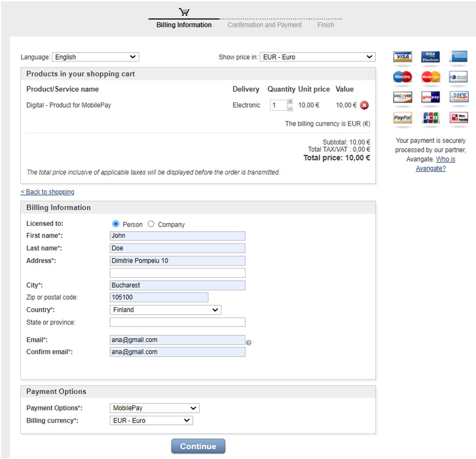The width and height of the screenshot is (476, 459).
Task: Switch to Confirmation and Payment step
Action: coord(264,25)
